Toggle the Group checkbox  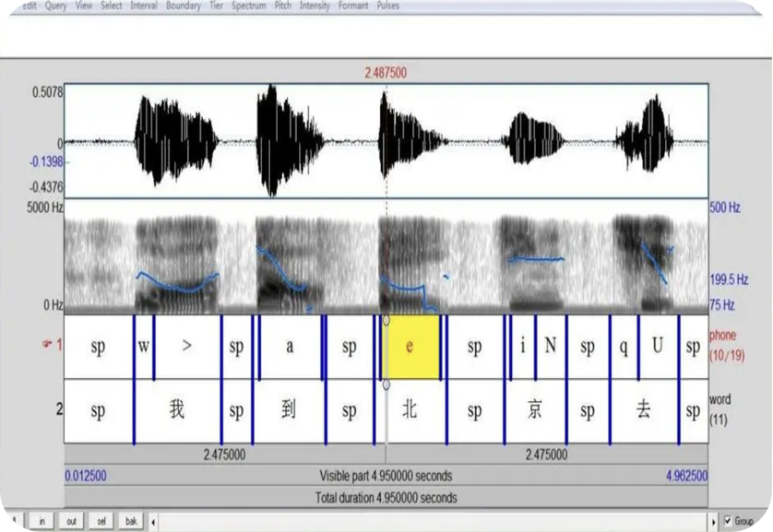728,520
